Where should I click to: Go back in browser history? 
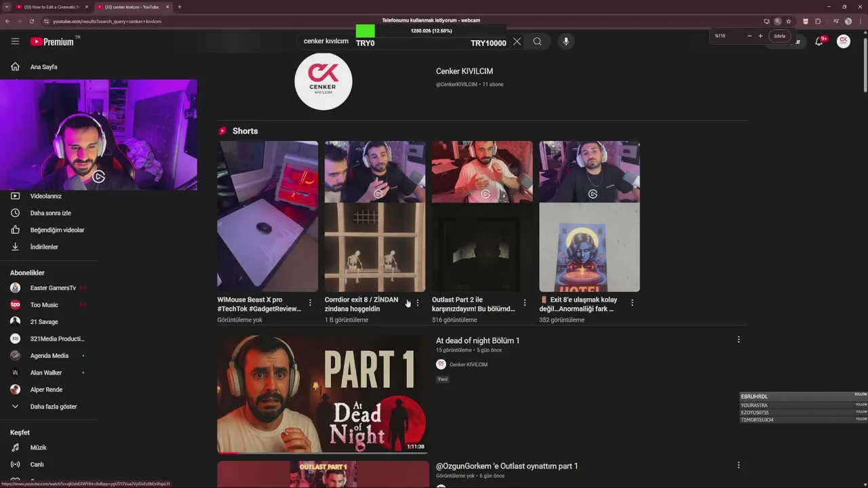click(7, 21)
